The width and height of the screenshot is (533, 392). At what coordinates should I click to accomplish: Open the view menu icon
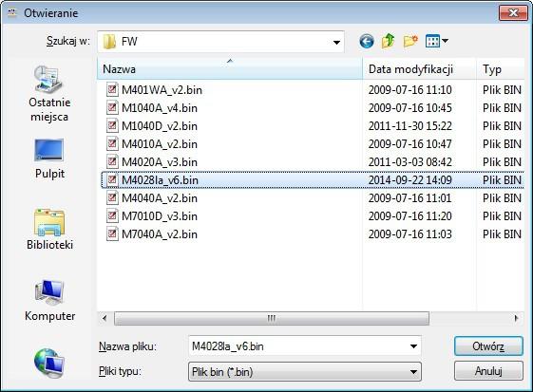[x=432, y=42]
